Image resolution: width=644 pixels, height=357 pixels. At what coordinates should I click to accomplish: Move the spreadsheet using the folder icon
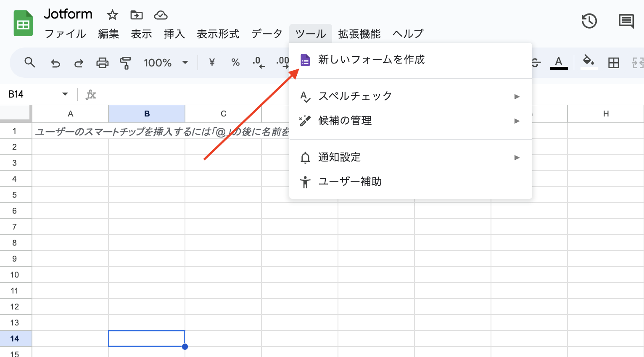[136, 14]
